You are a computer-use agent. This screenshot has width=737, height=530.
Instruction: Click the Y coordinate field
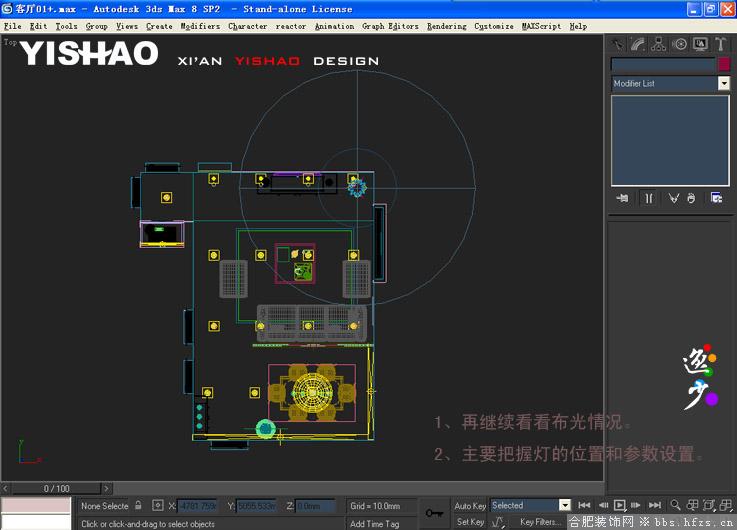[x=256, y=506]
